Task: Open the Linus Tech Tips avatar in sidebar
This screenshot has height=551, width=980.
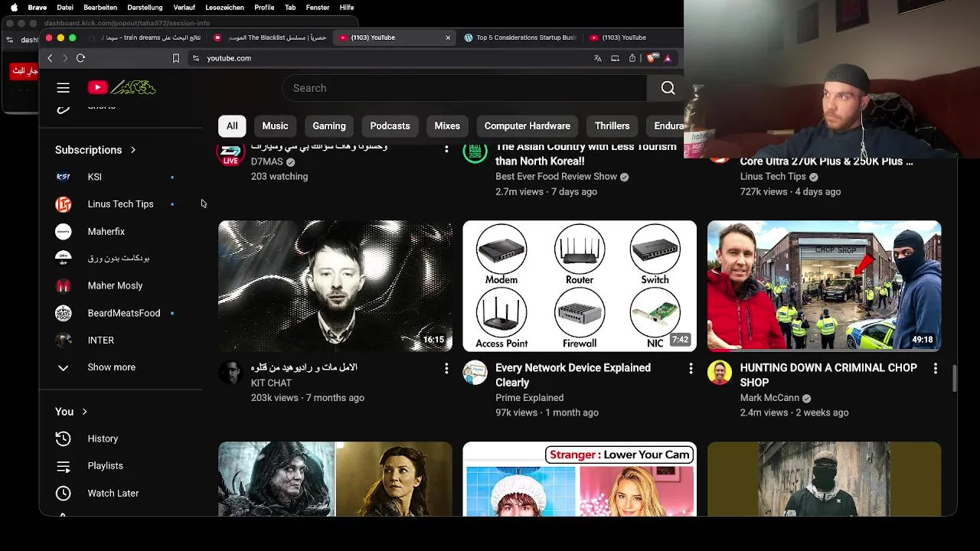Action: (x=64, y=204)
